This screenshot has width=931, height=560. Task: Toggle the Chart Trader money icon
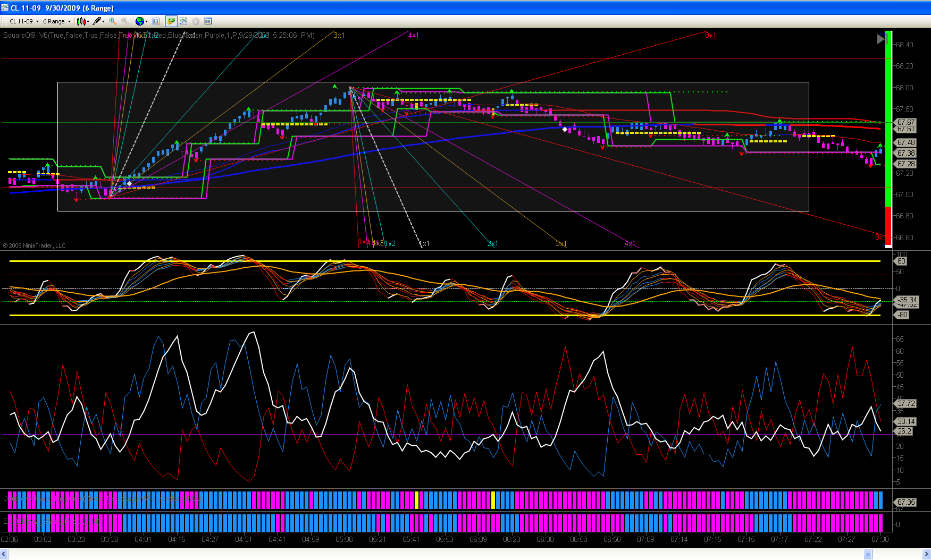171,21
